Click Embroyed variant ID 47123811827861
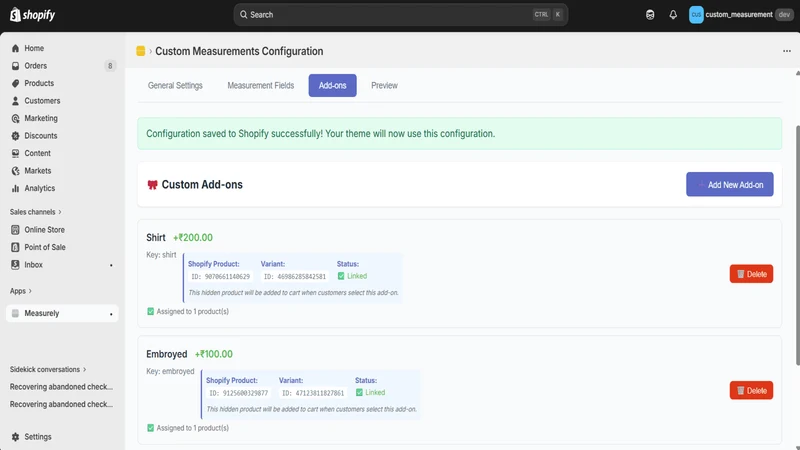The image size is (800, 450). [313, 393]
